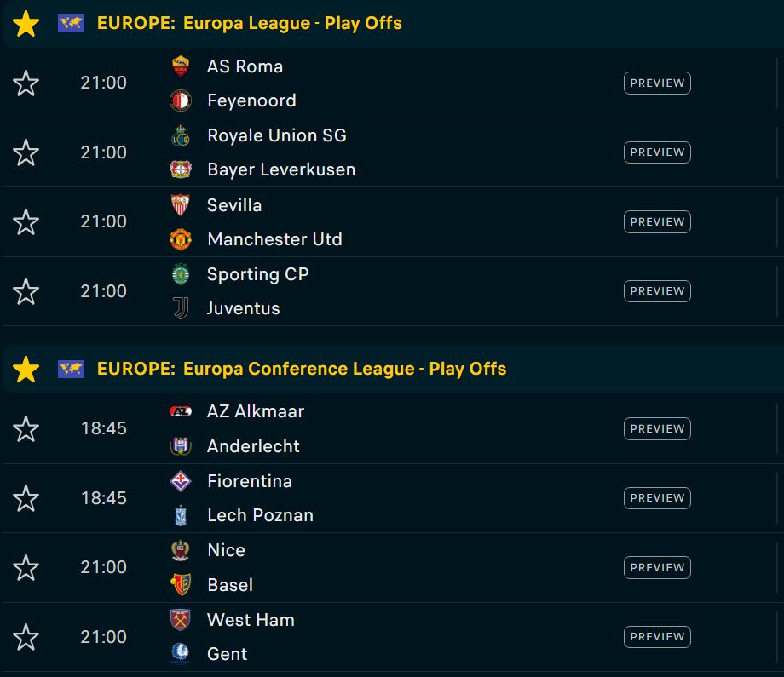This screenshot has width=784, height=677.
Task: Unstar the Europa Conference League competition
Action: (x=26, y=370)
